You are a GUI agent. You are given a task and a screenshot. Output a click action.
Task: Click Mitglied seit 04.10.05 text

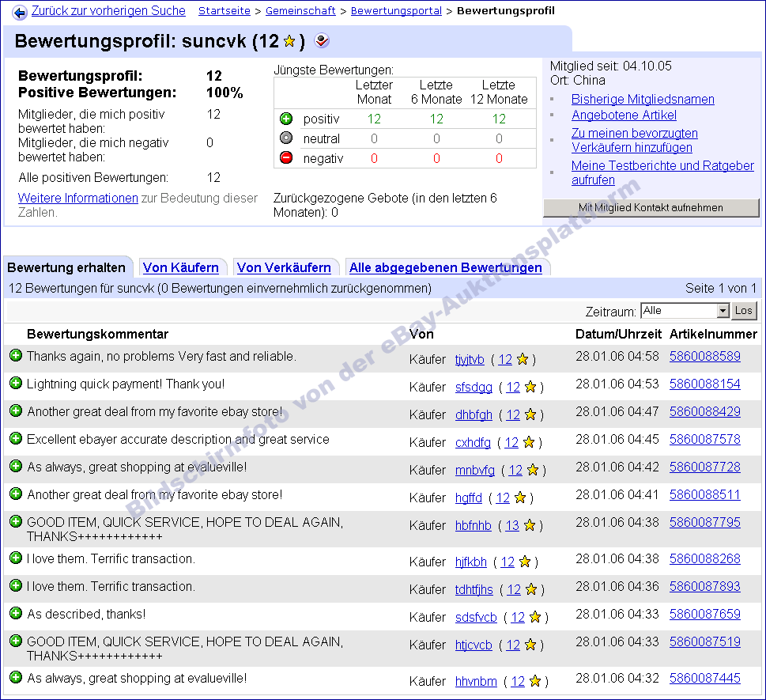click(x=610, y=66)
